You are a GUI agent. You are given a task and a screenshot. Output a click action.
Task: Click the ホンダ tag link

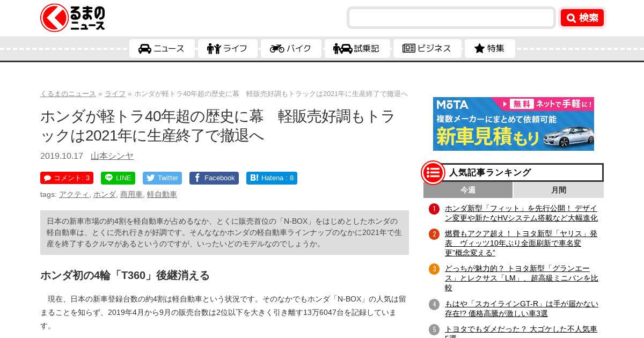tap(105, 194)
